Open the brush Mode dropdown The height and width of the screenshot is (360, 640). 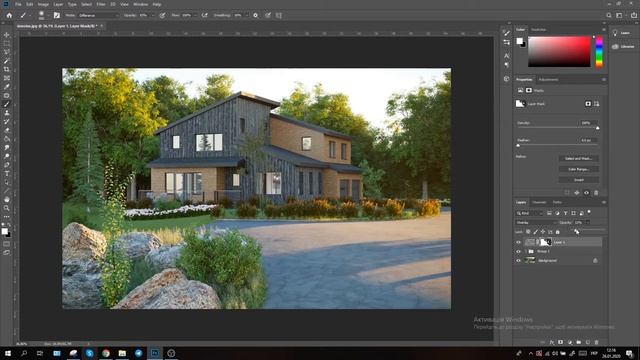(x=98, y=15)
